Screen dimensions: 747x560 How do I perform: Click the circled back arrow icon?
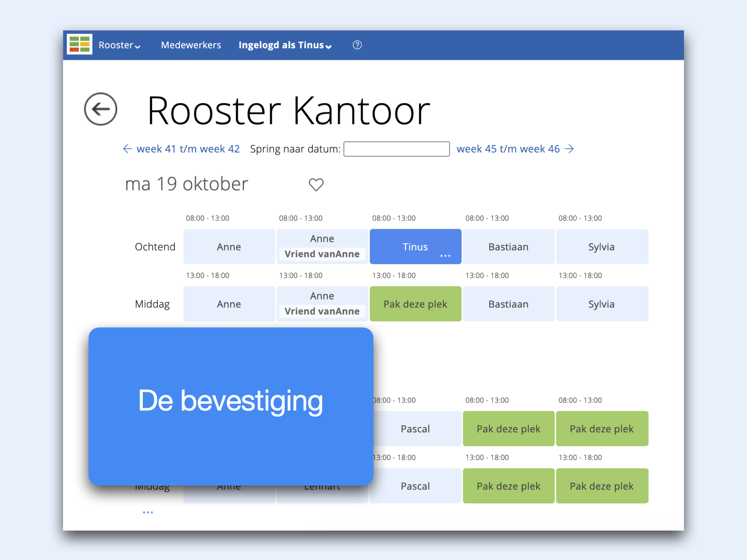tap(101, 109)
